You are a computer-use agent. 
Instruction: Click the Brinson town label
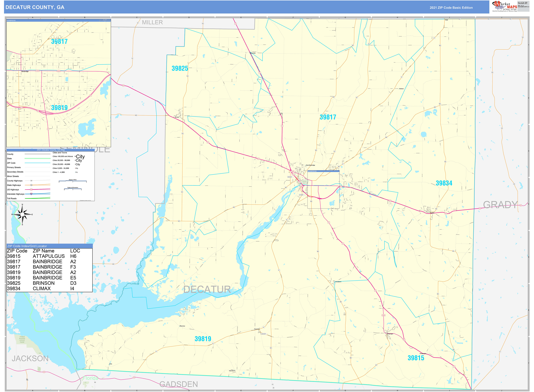177,117
